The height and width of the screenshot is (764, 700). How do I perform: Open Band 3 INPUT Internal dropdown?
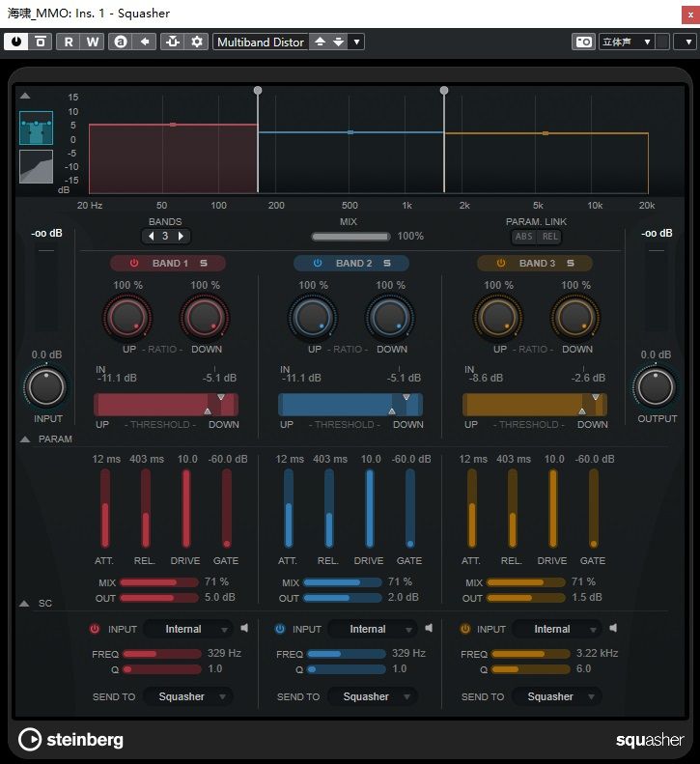557,629
